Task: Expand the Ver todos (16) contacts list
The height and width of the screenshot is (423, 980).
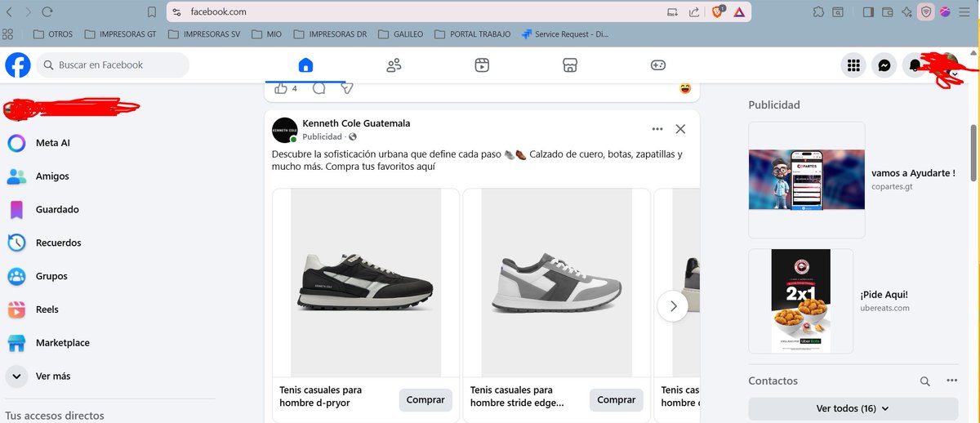Action: click(x=853, y=408)
